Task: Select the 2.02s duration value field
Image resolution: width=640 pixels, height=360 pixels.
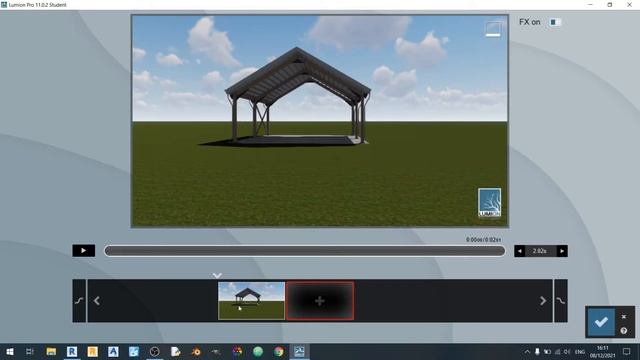Action: [x=540, y=251]
